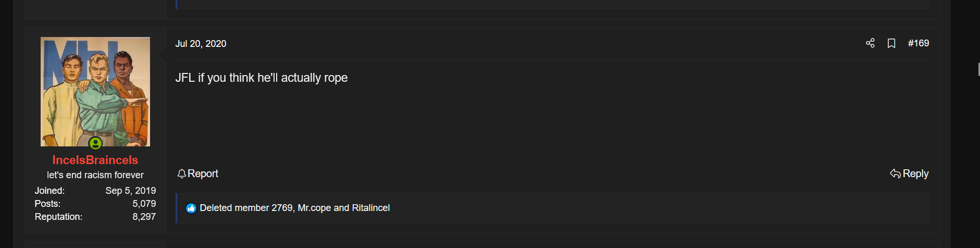The height and width of the screenshot is (248, 980).
Task: Click the share icon on post #169
Action: [x=870, y=43]
